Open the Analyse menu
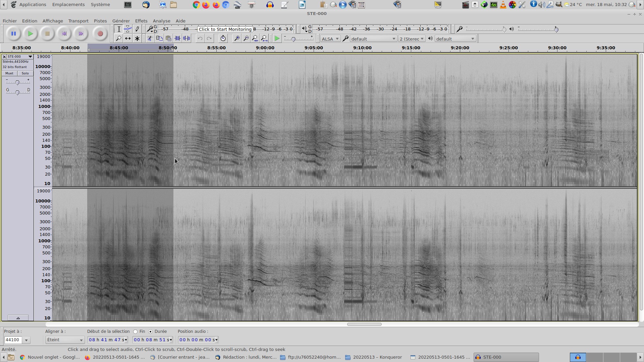Image resolution: width=644 pixels, height=362 pixels. (x=161, y=21)
